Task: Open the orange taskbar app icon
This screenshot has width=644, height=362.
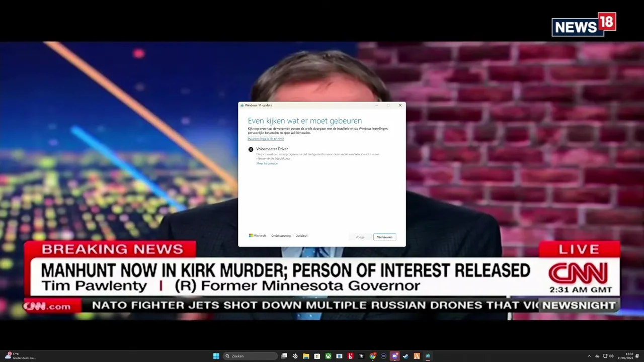Action: 417,356
